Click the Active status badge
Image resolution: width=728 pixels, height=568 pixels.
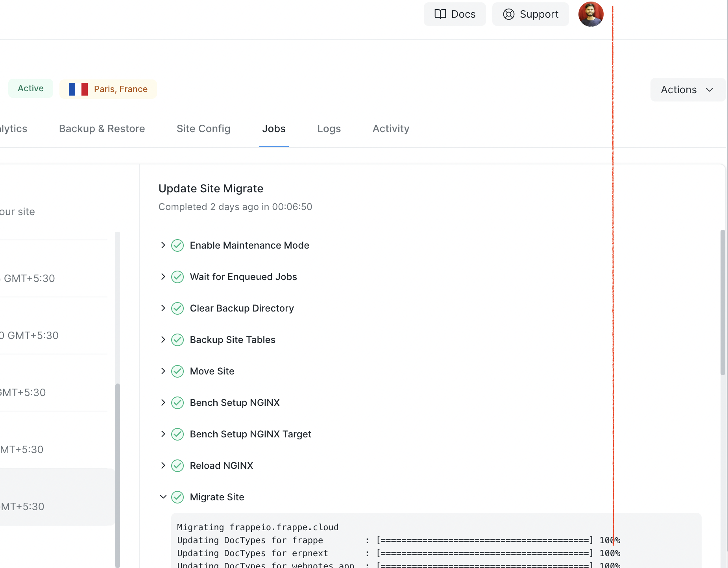(30, 88)
